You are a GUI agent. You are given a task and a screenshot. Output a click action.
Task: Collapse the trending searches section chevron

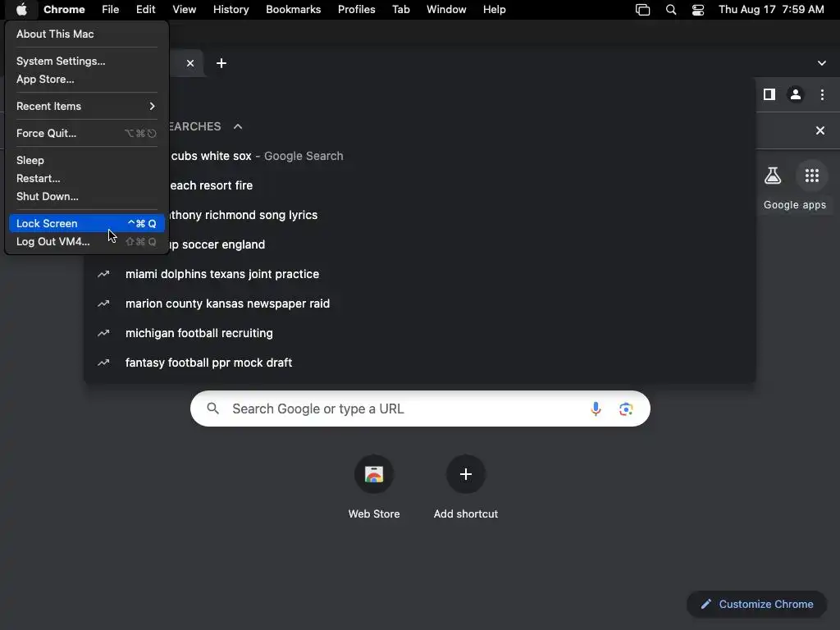[x=238, y=126]
